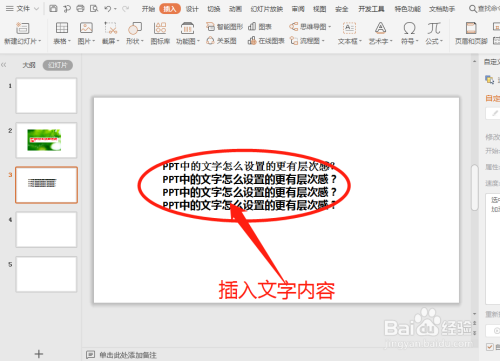The height and width of the screenshot is (361, 500).
Task: Click the 新建幻灯片 icon
Action: [22, 28]
